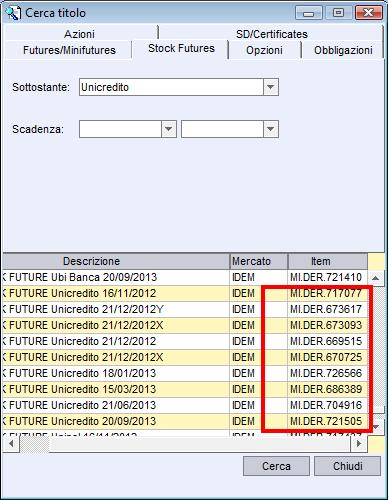The image size is (389, 500).
Task: Click the Chiudi button
Action: pos(347,466)
